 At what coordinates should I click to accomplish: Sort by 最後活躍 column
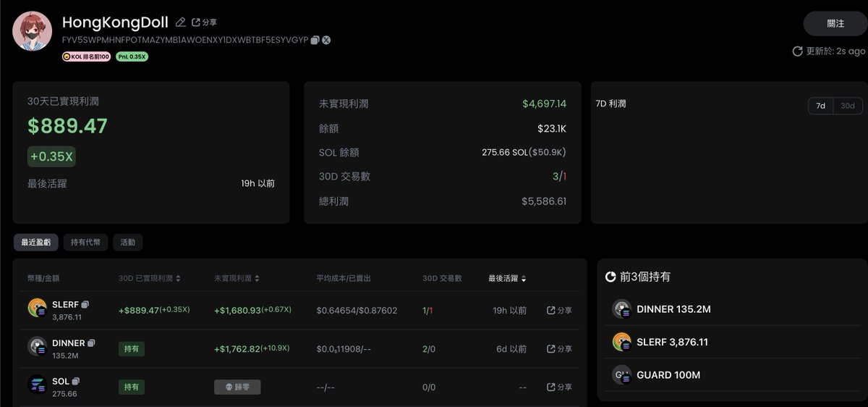507,278
